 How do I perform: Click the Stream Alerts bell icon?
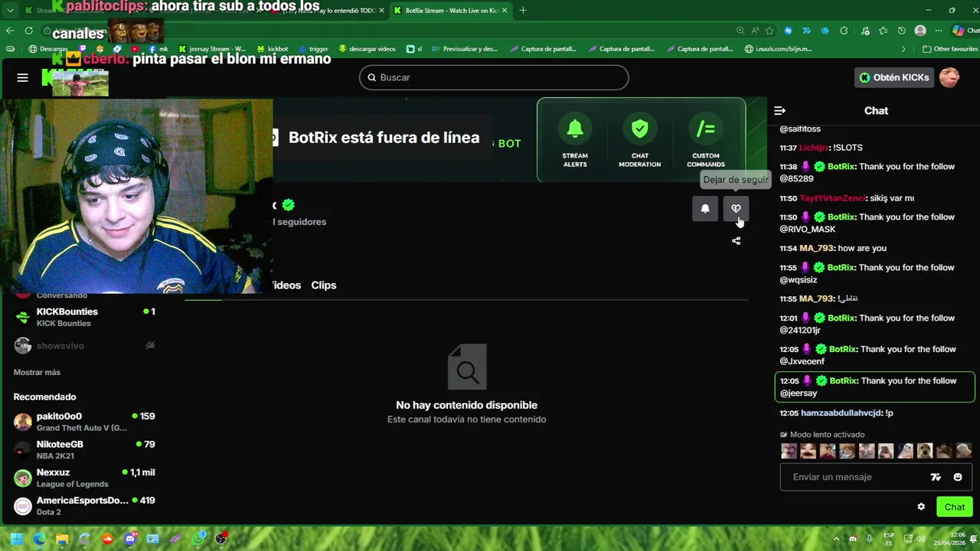coord(575,129)
